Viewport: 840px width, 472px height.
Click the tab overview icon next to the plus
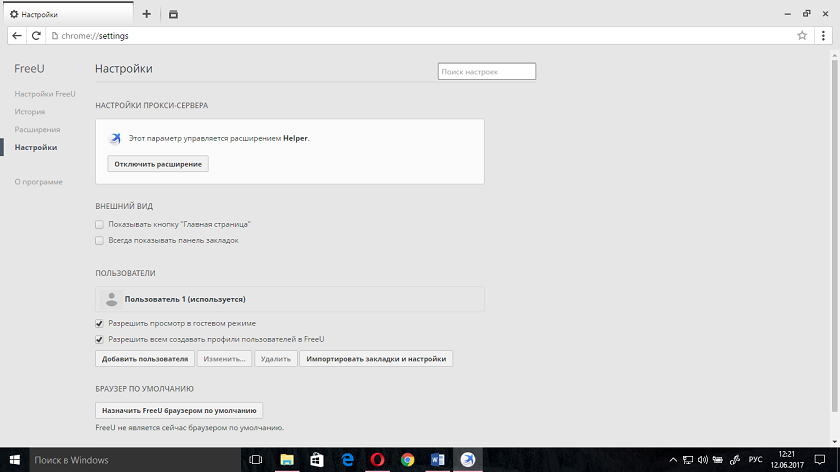pyautogui.click(x=173, y=14)
